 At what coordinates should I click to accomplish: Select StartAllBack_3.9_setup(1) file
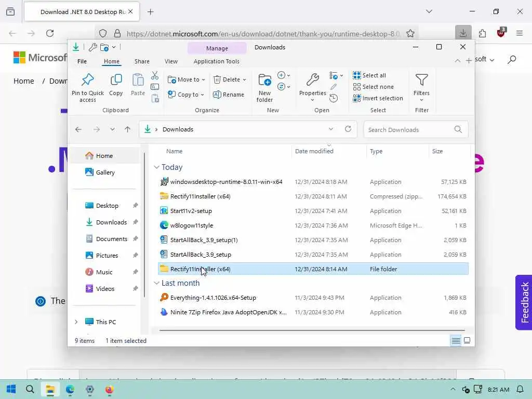click(x=313, y=240)
